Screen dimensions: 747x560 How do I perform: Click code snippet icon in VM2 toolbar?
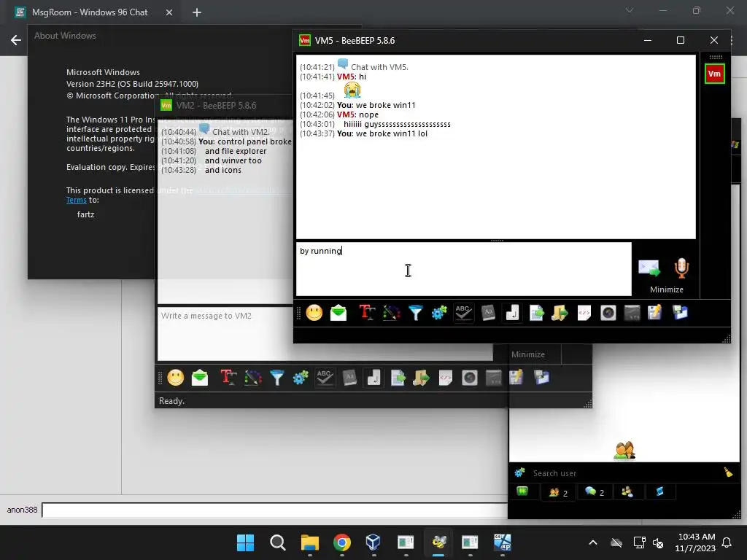tap(446, 378)
